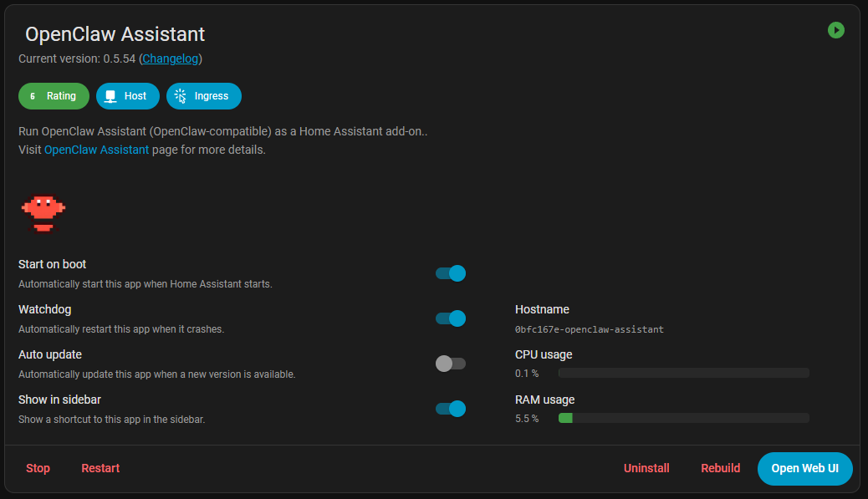868x499 pixels.
Task: Click the 'Automatically start this app when Home Assistant starts.' text
Action: (x=145, y=284)
